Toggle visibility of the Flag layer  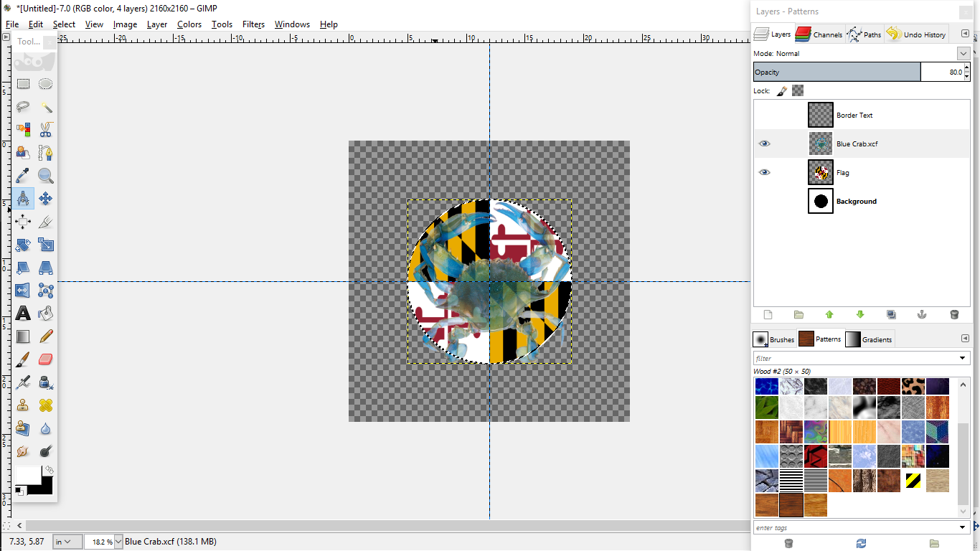tap(764, 172)
